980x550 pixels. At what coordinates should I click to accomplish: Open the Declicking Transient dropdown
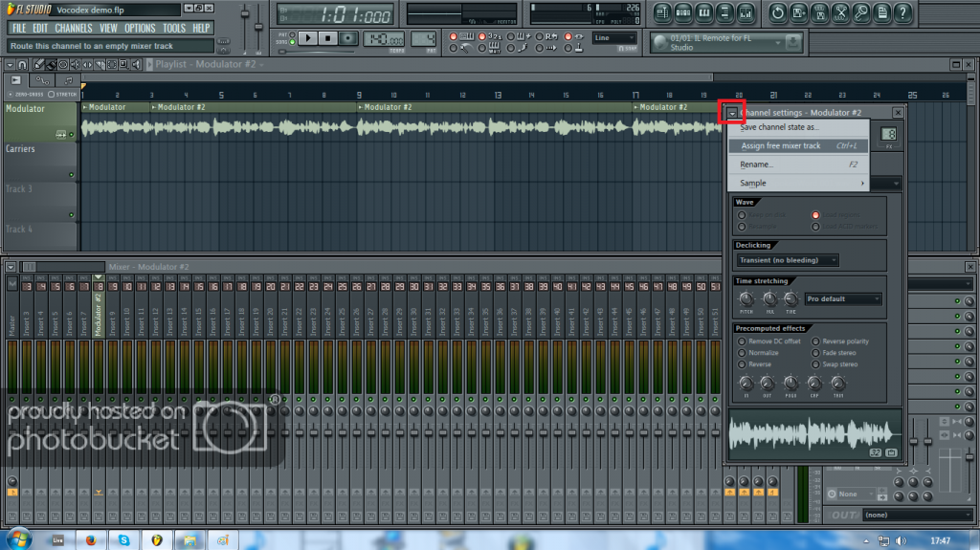788,260
